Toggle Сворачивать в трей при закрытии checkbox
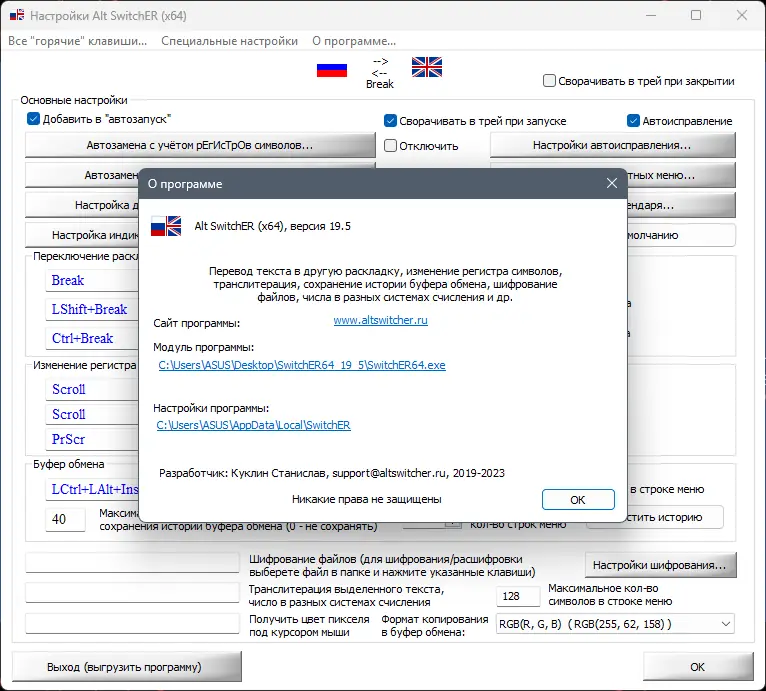 click(550, 81)
